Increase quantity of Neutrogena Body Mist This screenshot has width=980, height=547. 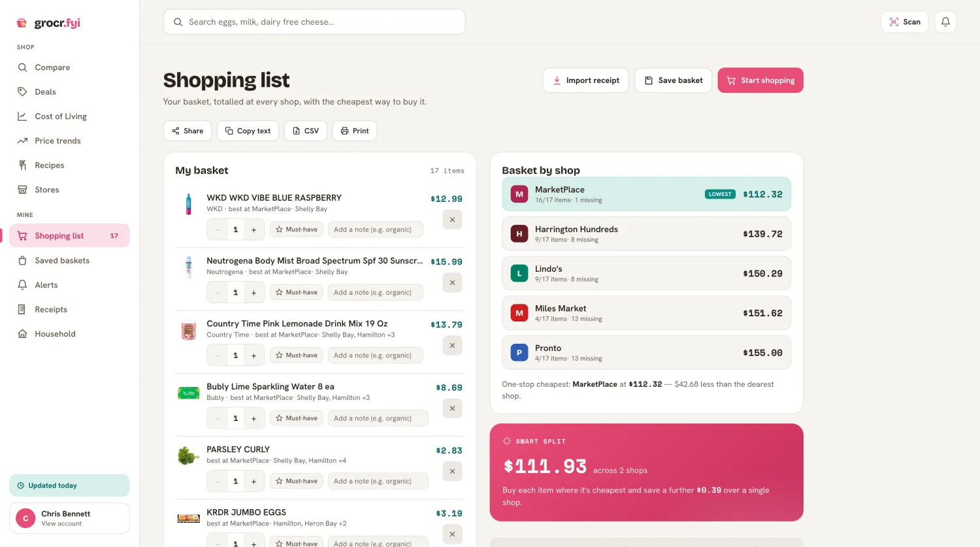point(254,292)
